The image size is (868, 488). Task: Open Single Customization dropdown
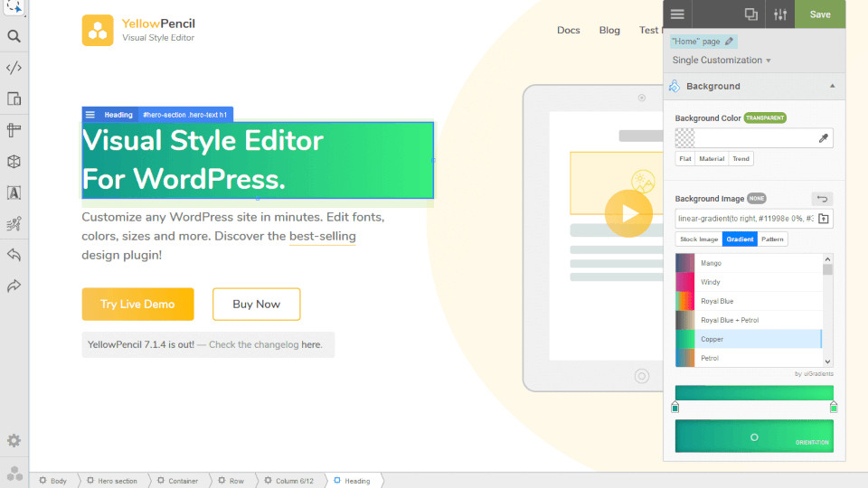pyautogui.click(x=722, y=61)
